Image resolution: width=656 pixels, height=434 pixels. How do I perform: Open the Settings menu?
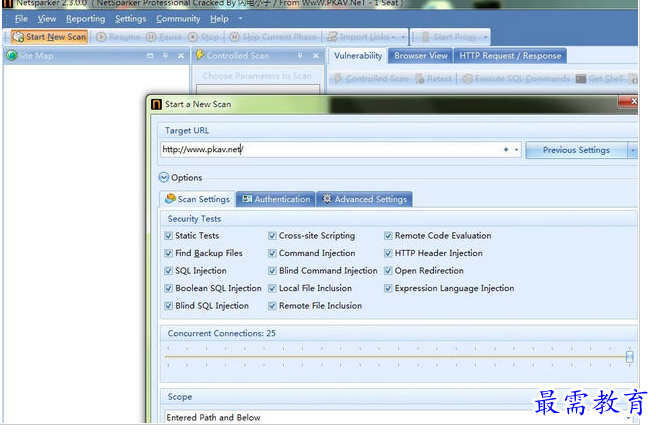tap(131, 19)
